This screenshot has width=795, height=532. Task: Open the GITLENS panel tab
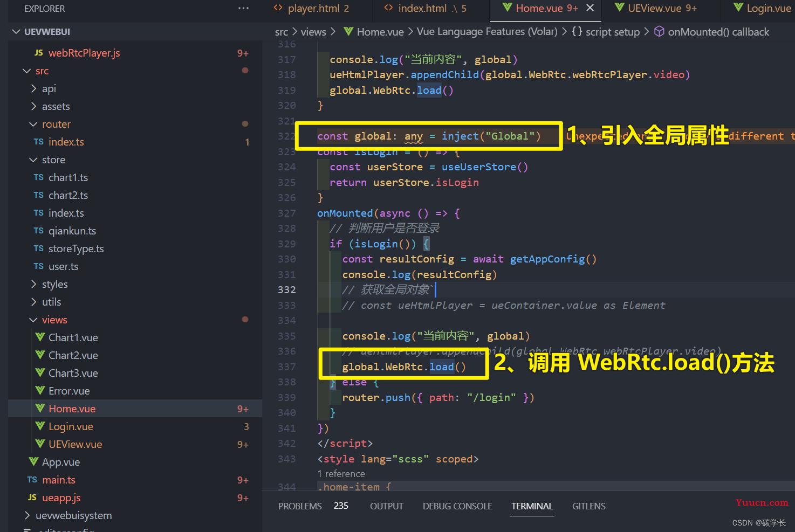pos(588,506)
